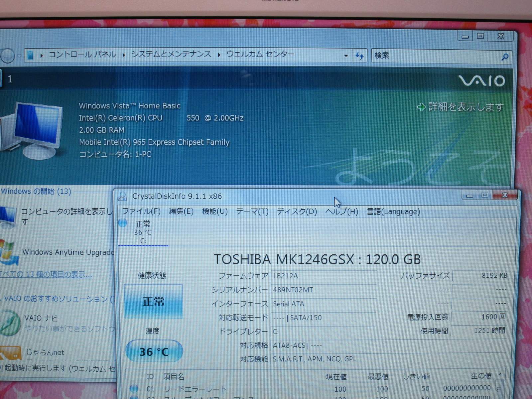This screenshot has height=399, width=532.
Task: Open コンピュータの詳細を表示します item
Action: click(66, 216)
